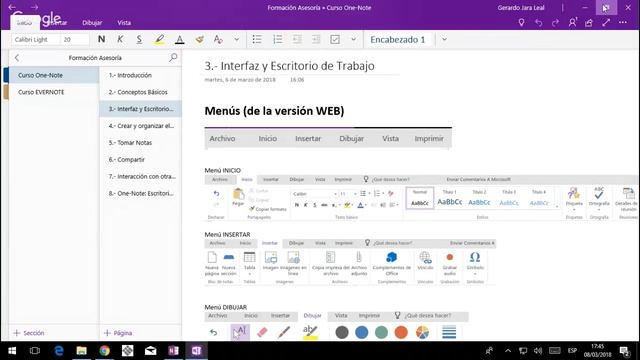The width and height of the screenshot is (640, 360).
Task: Insert a bulleted list
Action: [257, 40]
